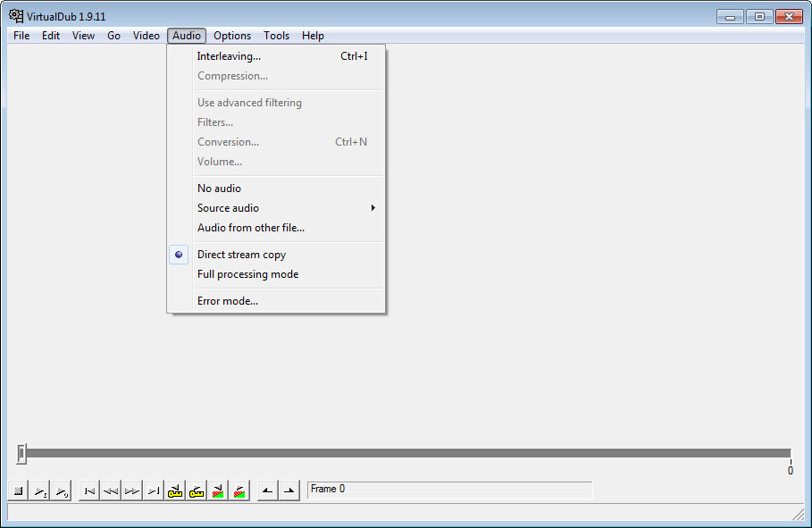This screenshot has height=528, width=812.
Task: Seek to next scene change
Action: coord(239,490)
